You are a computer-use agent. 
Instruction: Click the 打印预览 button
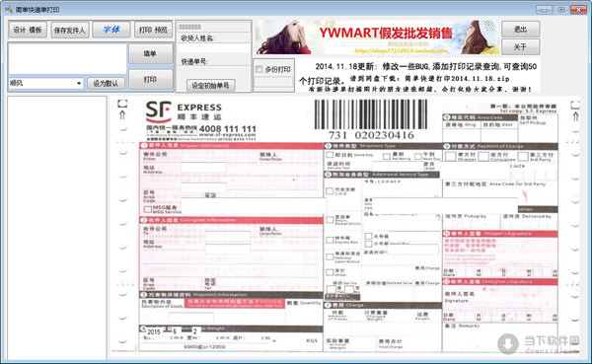153,30
